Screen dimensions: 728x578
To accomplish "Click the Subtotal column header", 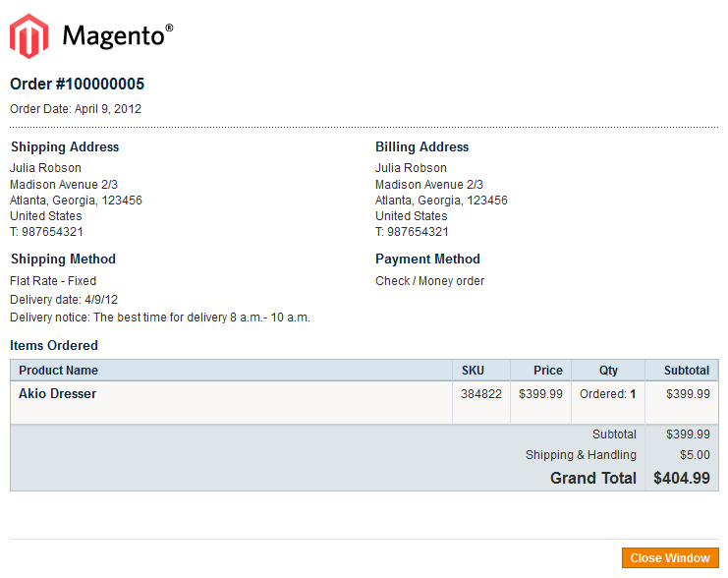I will pyautogui.click(x=687, y=371).
